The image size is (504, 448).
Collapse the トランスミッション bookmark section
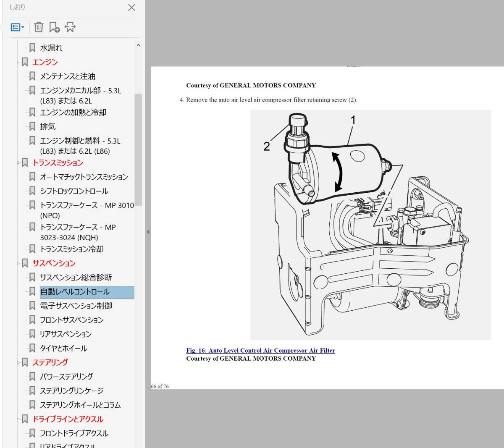[18, 163]
